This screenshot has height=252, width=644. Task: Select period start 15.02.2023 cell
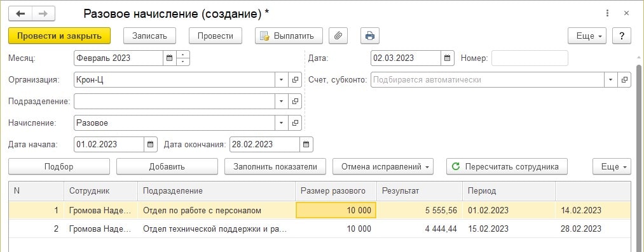point(509,229)
